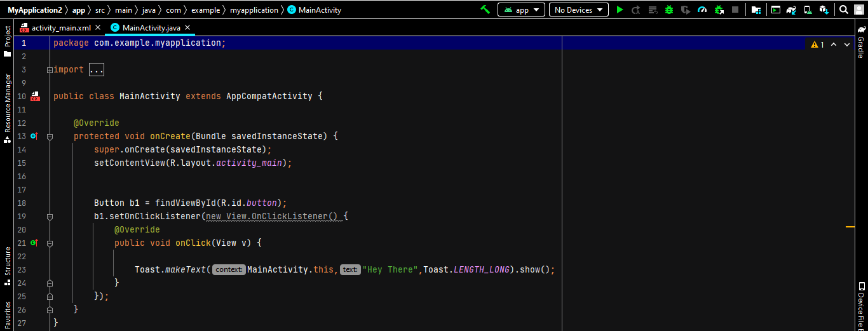This screenshot has width=868, height=331.
Task: Open the Project tool window
Action: click(8, 41)
